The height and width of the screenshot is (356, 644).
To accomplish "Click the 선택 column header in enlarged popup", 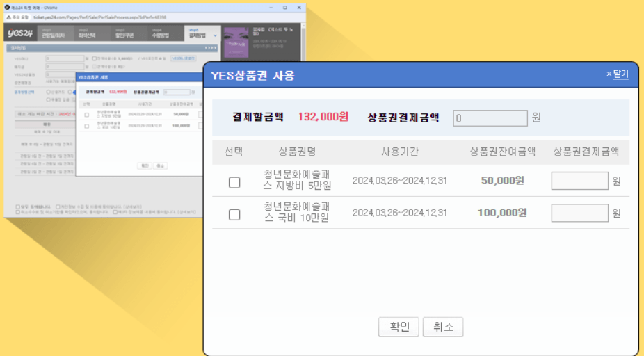I will 234,152.
